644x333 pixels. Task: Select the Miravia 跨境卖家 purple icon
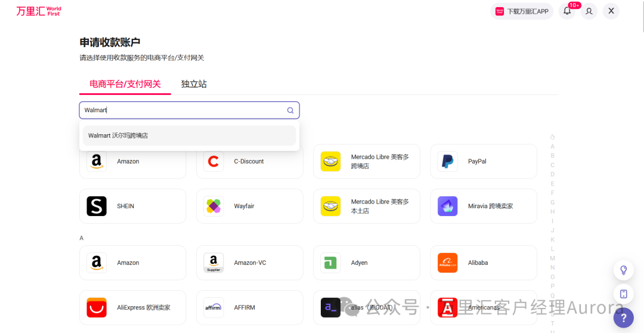click(x=448, y=206)
